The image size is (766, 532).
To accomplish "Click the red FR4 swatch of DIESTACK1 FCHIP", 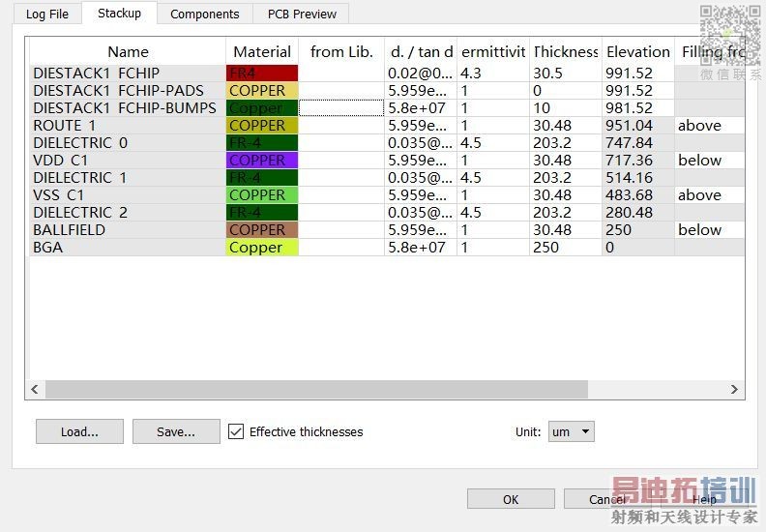I will click(x=262, y=74).
